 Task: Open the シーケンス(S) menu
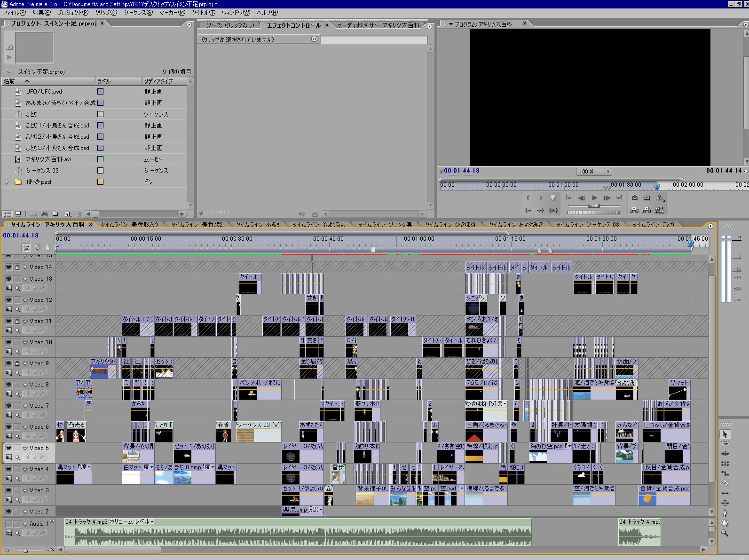[138, 13]
